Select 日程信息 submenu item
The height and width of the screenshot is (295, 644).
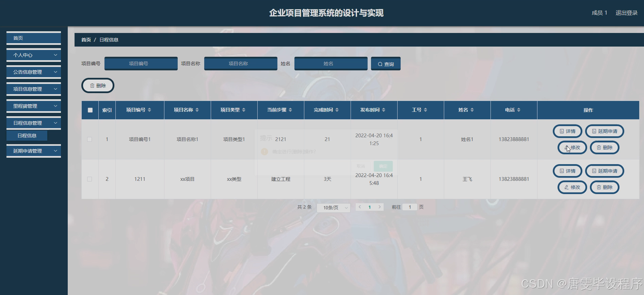[x=27, y=136]
